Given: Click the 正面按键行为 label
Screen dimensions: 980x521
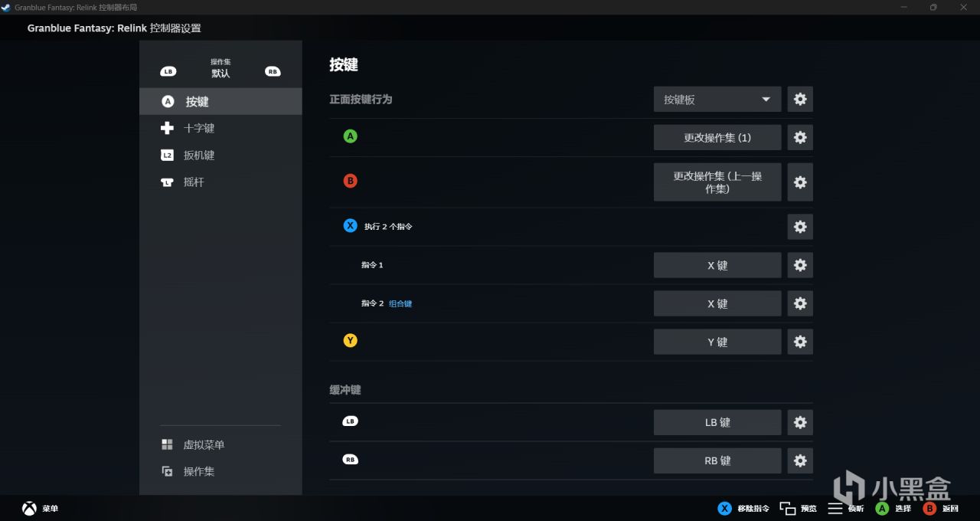Looking at the screenshot, I should pos(361,99).
